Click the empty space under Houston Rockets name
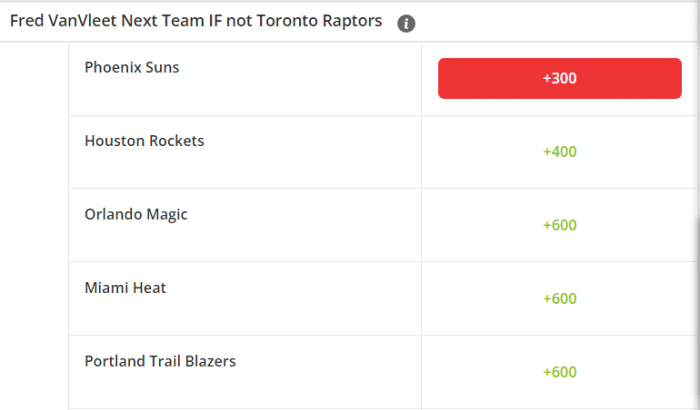700x410 pixels. point(245,170)
